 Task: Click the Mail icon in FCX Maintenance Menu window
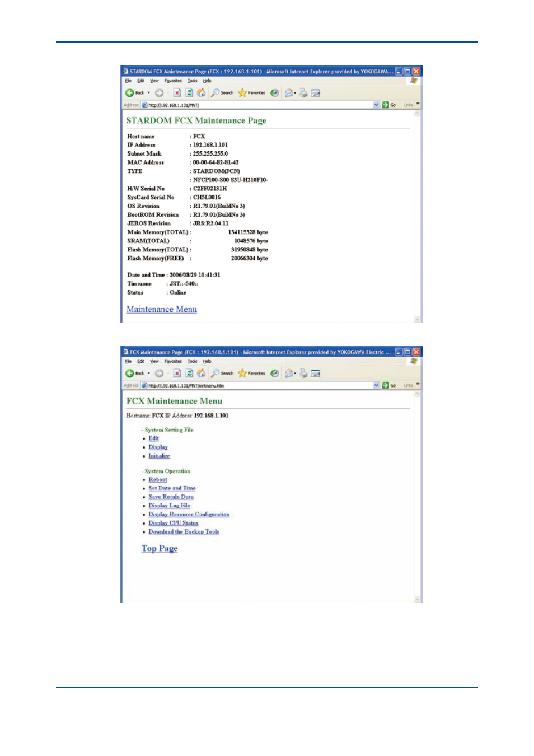click(289, 374)
